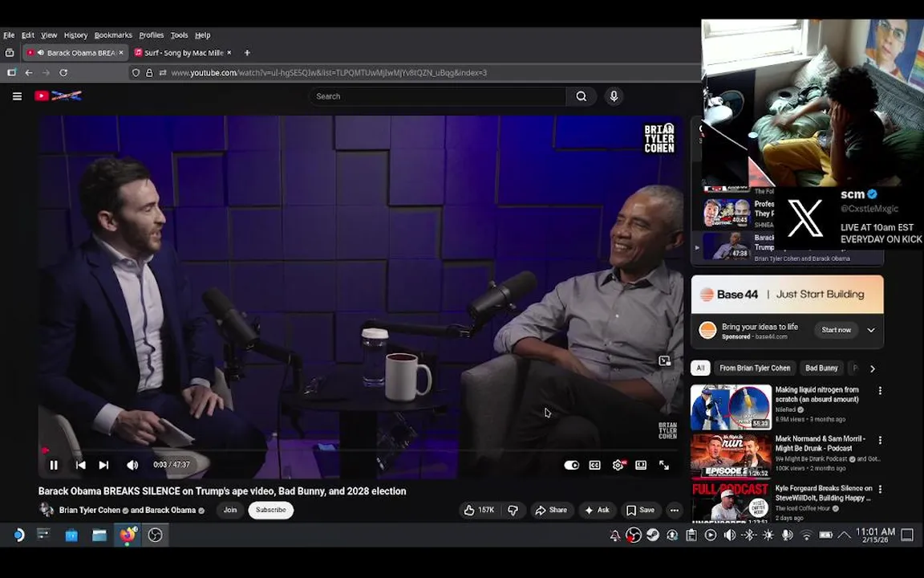Toggle the browser sidebar button
The height and width of the screenshot is (578, 924).
point(11,72)
